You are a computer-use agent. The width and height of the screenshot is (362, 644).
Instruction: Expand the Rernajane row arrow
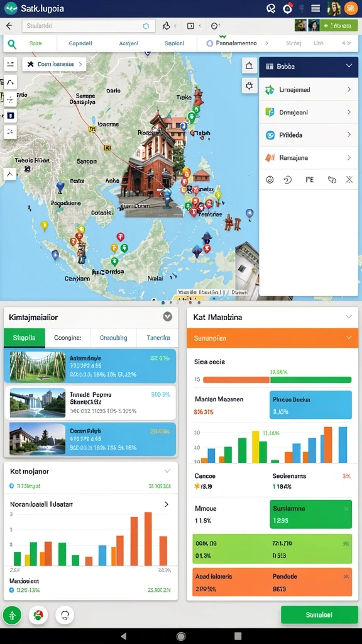(349, 158)
